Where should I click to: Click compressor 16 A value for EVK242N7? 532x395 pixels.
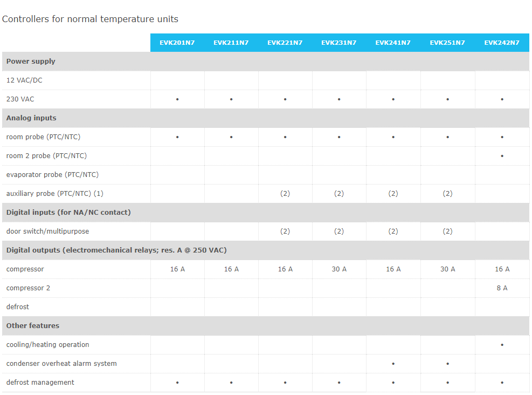click(502, 269)
